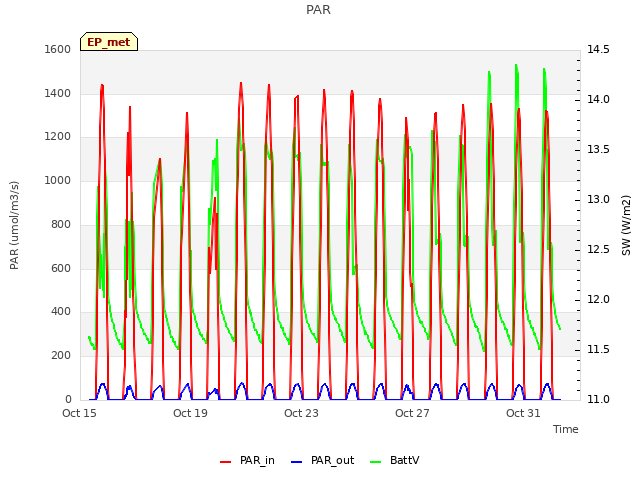Click the 14.0 right axis tick label
This screenshot has width=640, height=480.
(x=598, y=100)
